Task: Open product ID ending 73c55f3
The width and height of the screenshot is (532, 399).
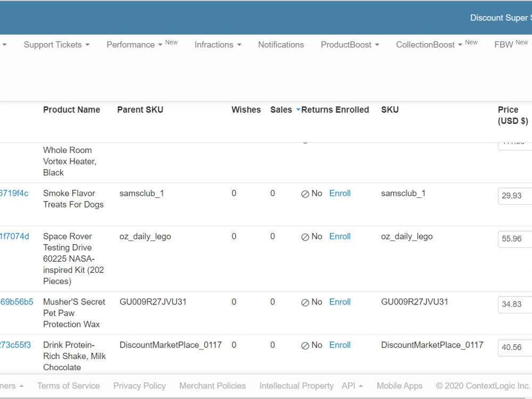Action: click(x=15, y=345)
